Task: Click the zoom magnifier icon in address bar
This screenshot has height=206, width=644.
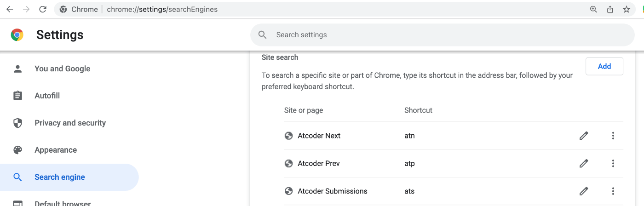Action: point(593,9)
